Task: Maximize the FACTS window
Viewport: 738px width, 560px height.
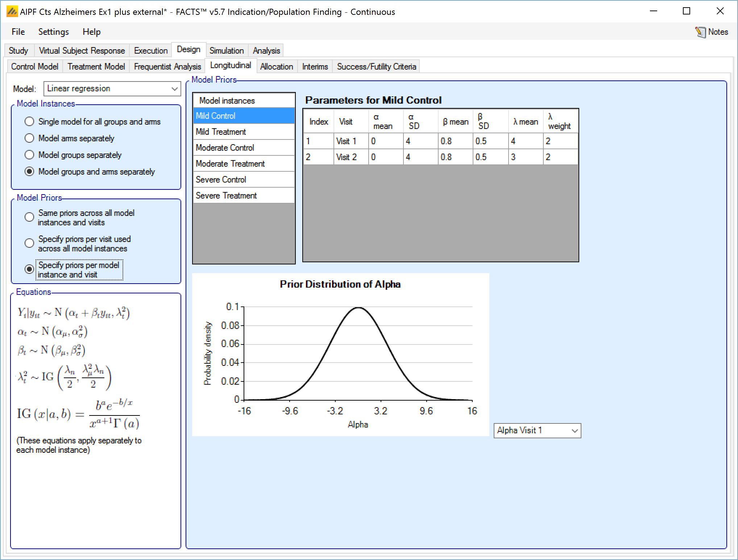Action: tap(686, 11)
